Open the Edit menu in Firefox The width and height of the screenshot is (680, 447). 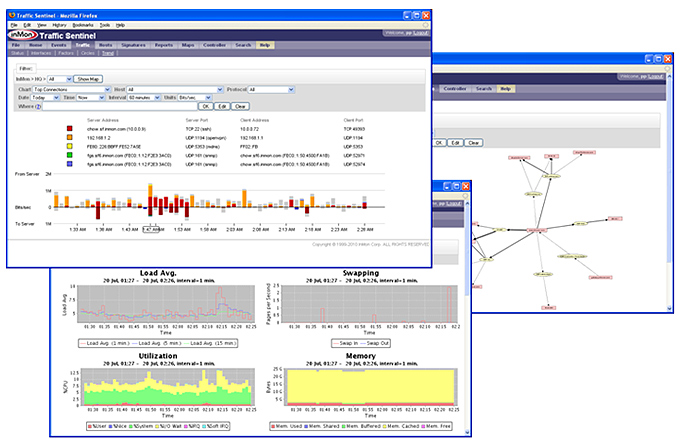[27, 25]
